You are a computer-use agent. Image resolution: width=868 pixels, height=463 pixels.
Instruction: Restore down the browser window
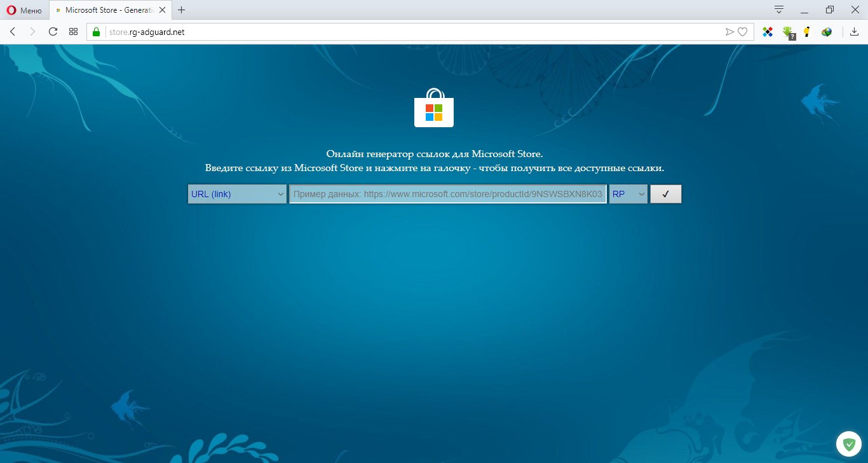click(x=830, y=10)
